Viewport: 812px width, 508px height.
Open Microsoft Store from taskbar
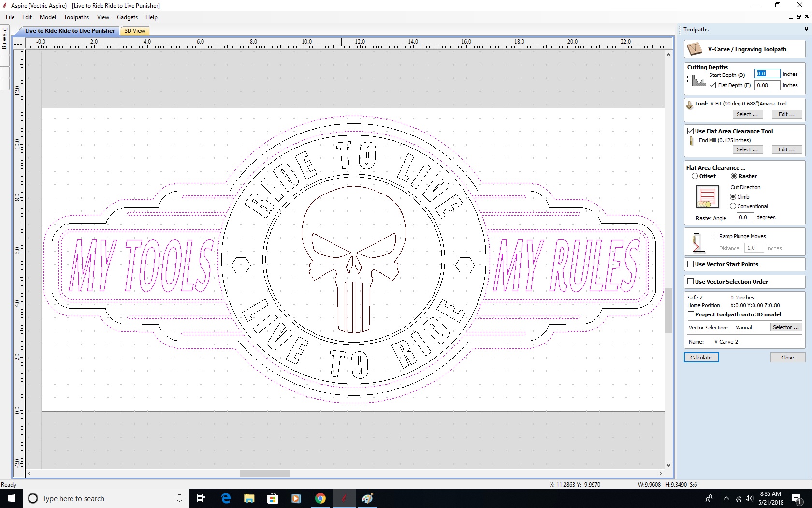pyautogui.click(x=273, y=498)
